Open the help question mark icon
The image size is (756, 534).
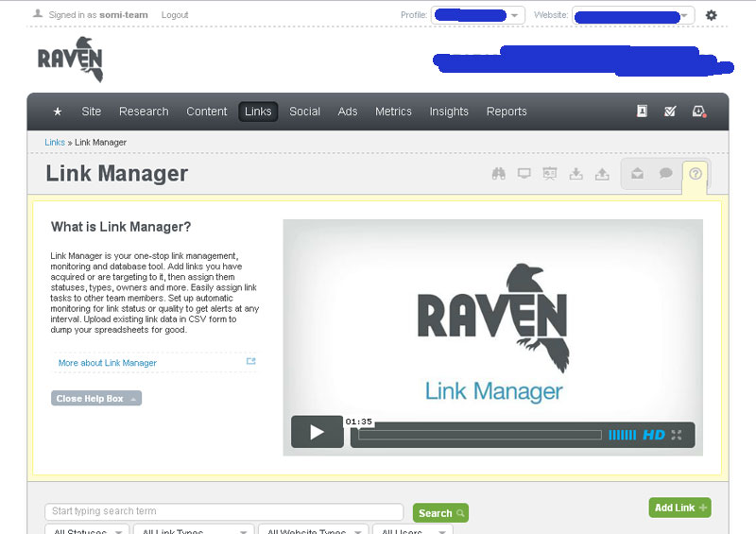[696, 174]
